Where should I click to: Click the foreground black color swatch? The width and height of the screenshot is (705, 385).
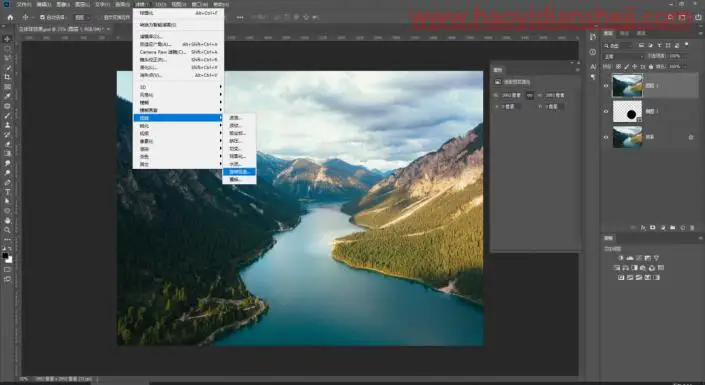pyautogui.click(x=5, y=255)
